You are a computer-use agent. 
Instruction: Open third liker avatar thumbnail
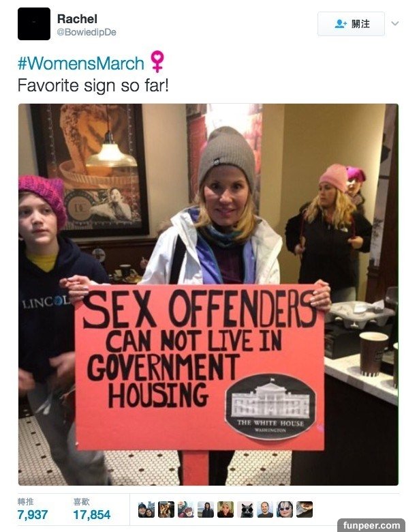(186, 509)
